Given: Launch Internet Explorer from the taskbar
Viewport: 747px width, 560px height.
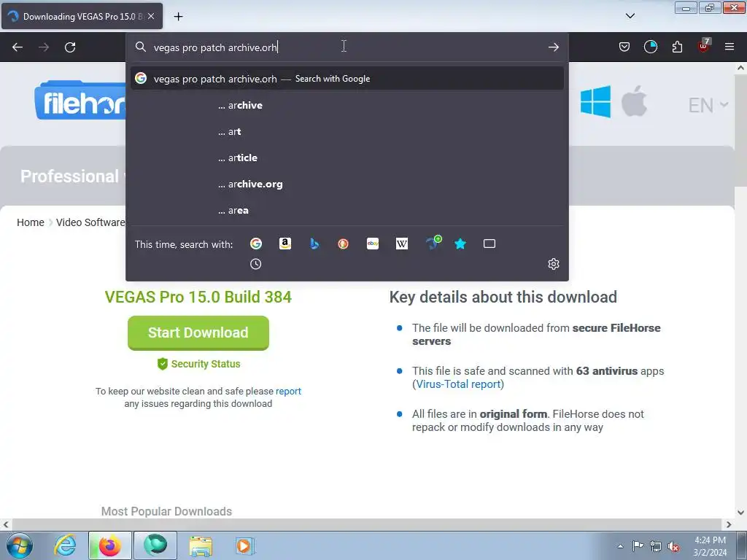Looking at the screenshot, I should (65, 545).
